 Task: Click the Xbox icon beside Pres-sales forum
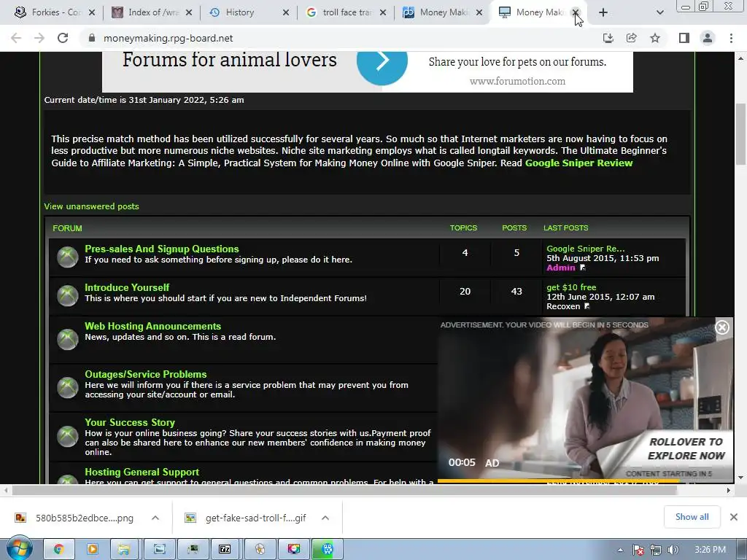[68, 257]
